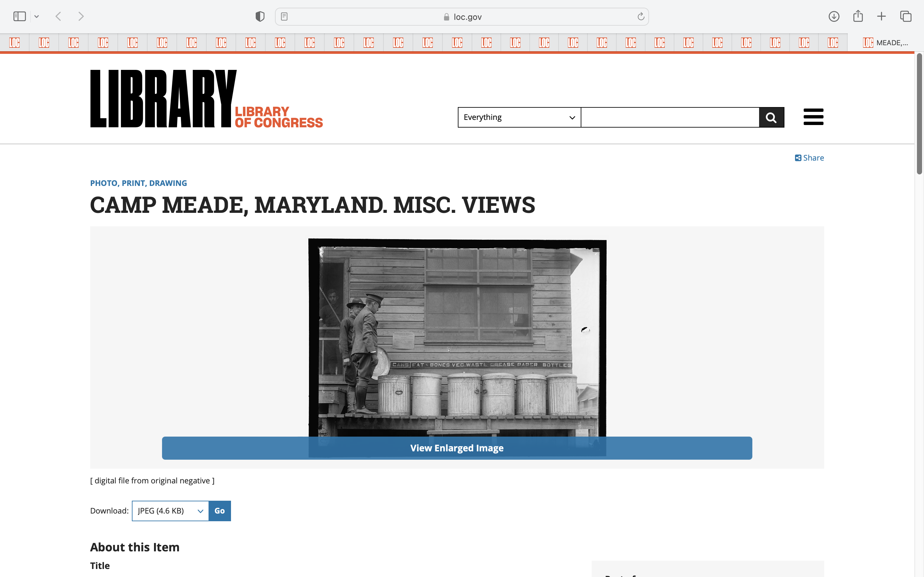
Task: Show tab overview icon
Action: pyautogui.click(x=906, y=16)
